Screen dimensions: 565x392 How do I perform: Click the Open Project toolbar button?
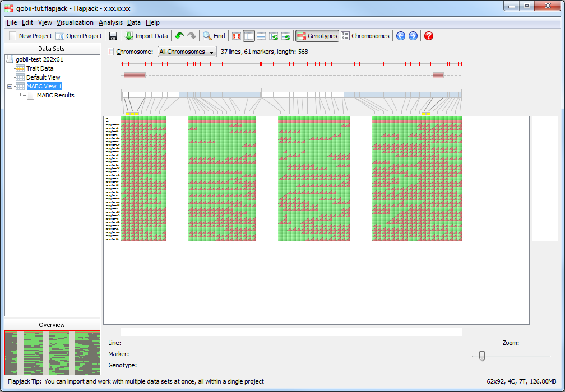(x=79, y=36)
